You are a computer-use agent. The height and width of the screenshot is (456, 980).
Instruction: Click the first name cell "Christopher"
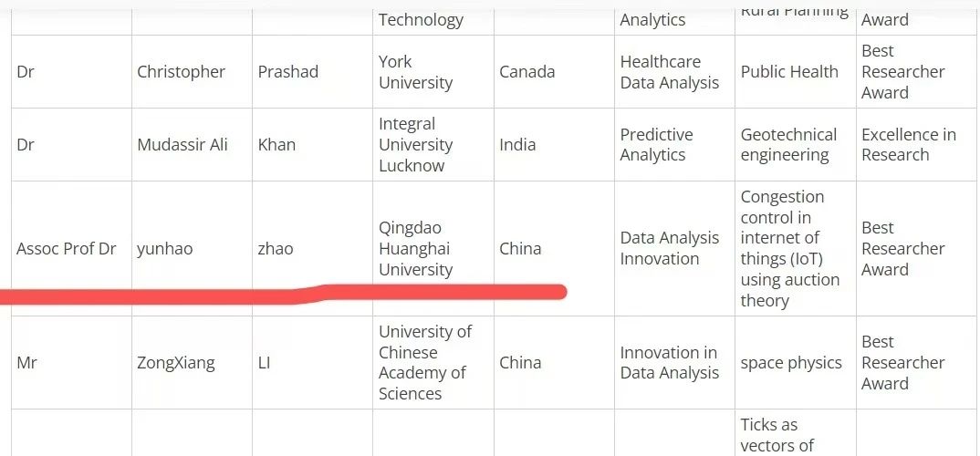click(181, 72)
